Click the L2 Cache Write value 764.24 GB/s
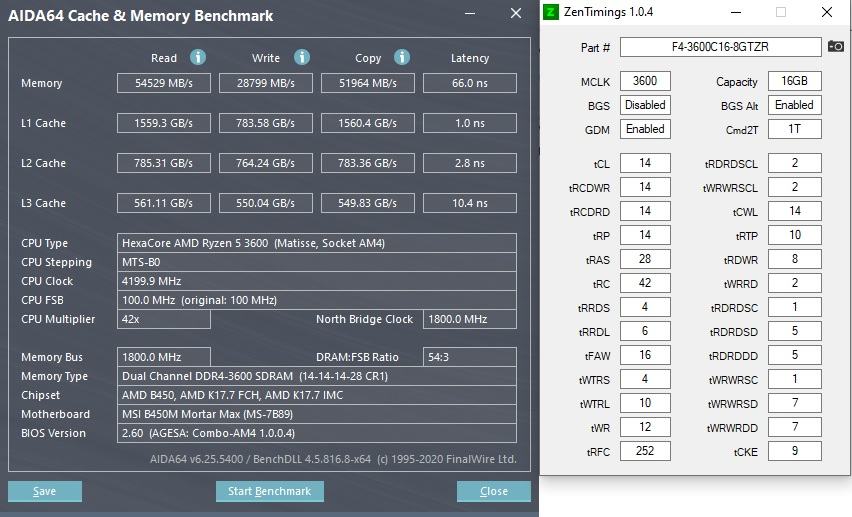This screenshot has height=517, width=852. [x=266, y=163]
